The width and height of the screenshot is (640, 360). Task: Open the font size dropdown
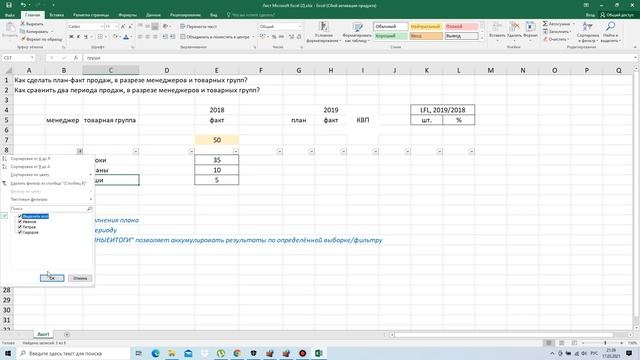pos(116,27)
